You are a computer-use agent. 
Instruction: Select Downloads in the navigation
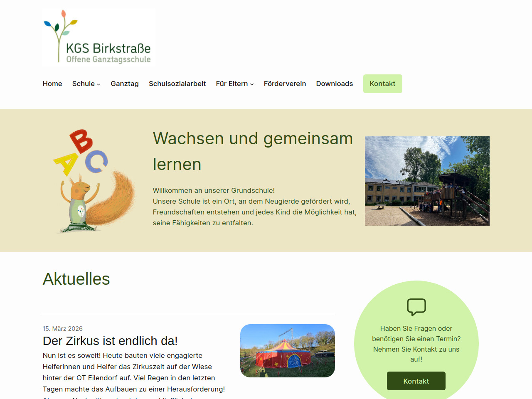(334, 84)
